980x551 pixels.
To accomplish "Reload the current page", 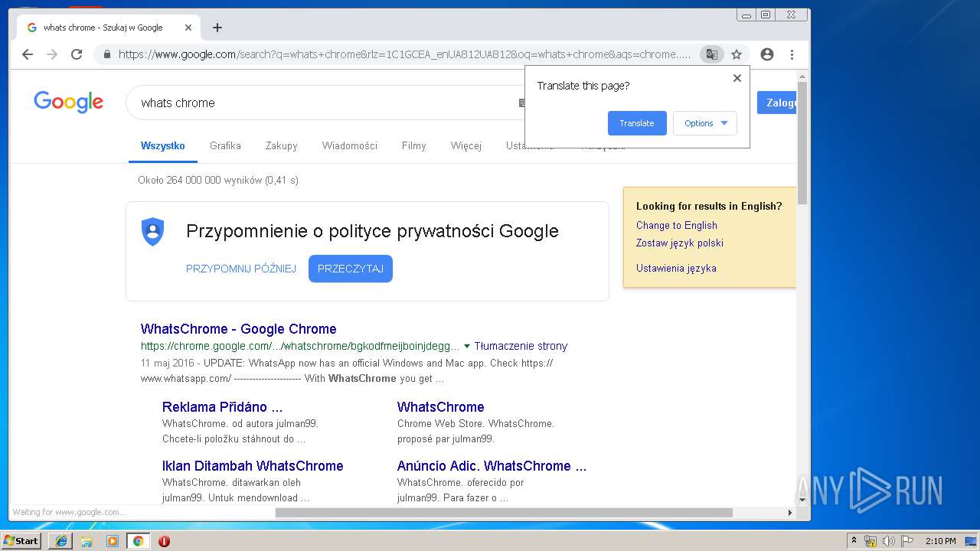I will coord(77,54).
